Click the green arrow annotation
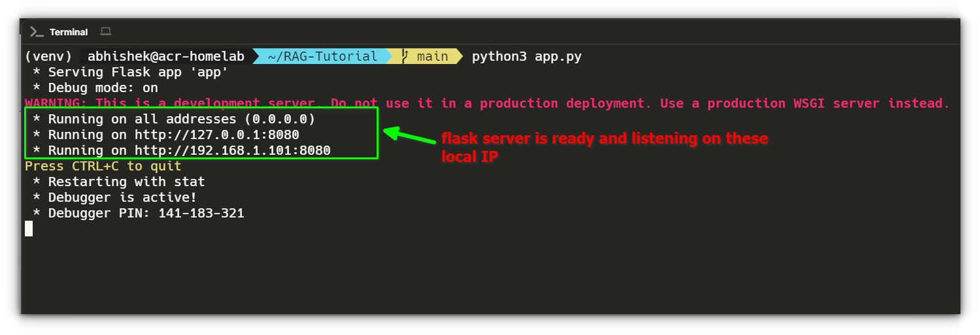980x335 pixels. click(x=409, y=136)
